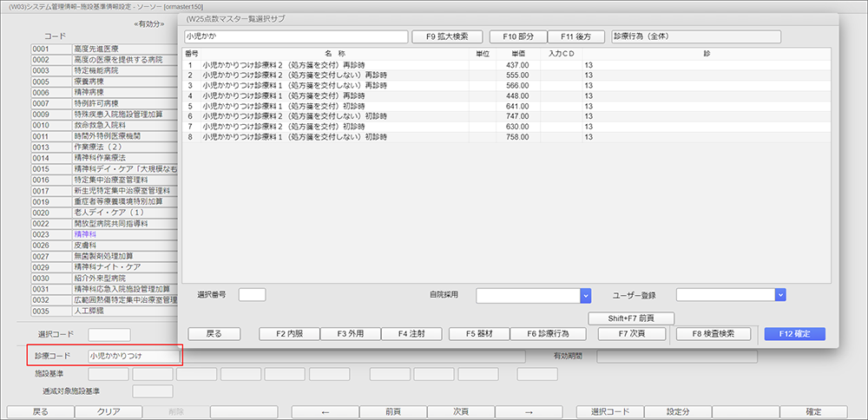
Task: Select code 0003 特定機能病院
Action: [104, 71]
